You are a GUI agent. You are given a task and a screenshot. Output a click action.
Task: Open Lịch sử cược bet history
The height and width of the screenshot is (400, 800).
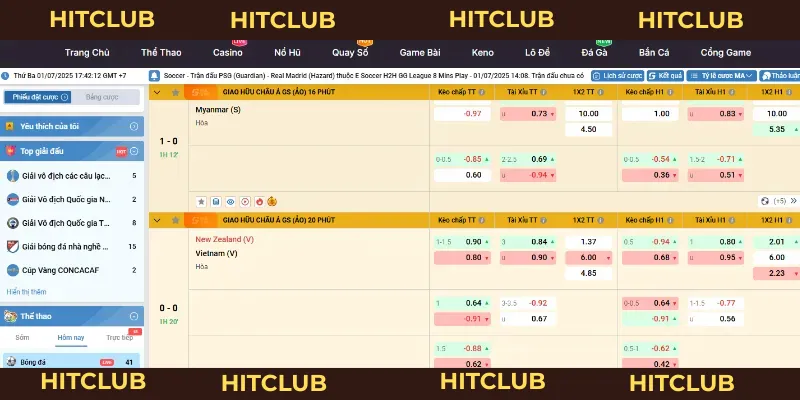point(617,76)
